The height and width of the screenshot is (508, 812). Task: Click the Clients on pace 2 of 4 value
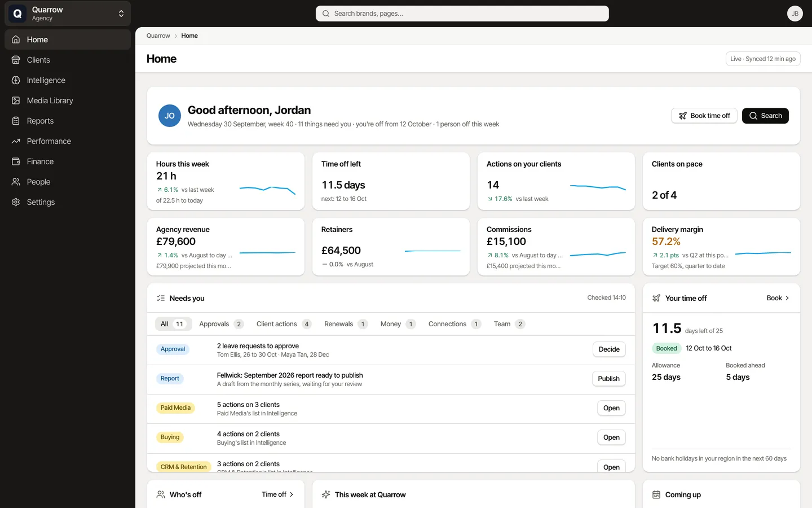click(664, 195)
